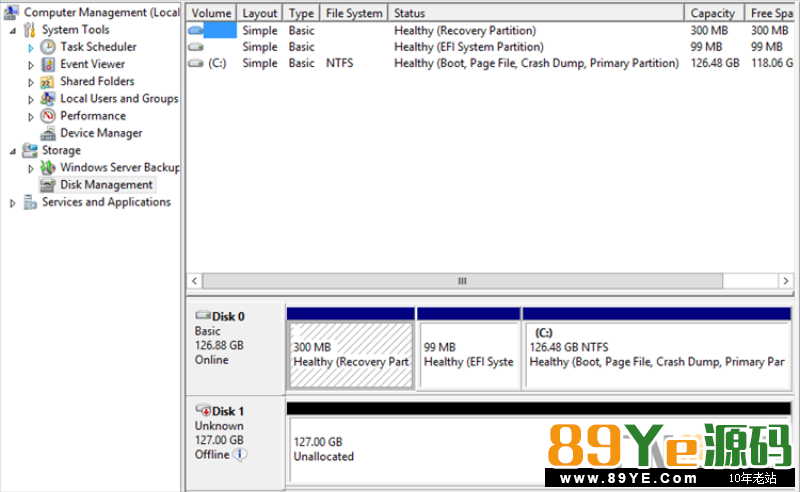Click the Performance monitor icon
Image resolution: width=800 pixels, height=492 pixels.
pyautogui.click(x=48, y=116)
